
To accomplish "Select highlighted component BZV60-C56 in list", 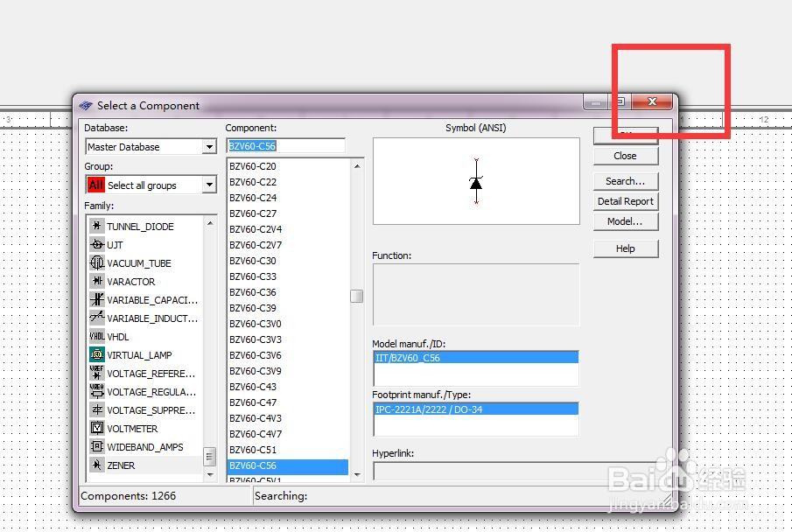I will [x=287, y=465].
